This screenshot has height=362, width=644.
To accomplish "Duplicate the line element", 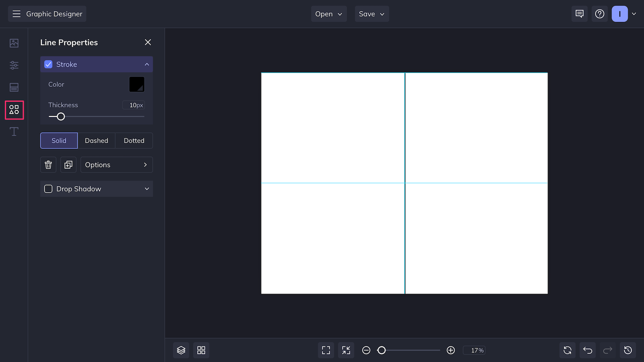I will point(68,165).
